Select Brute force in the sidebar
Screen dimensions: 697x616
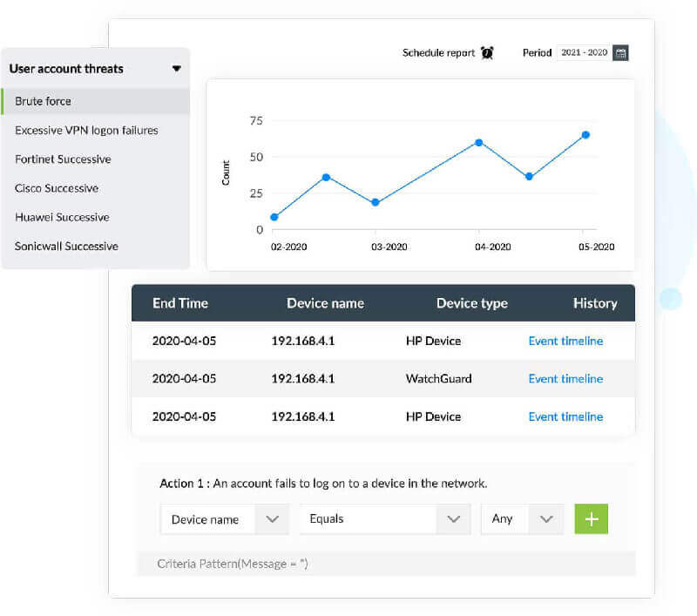(44, 101)
